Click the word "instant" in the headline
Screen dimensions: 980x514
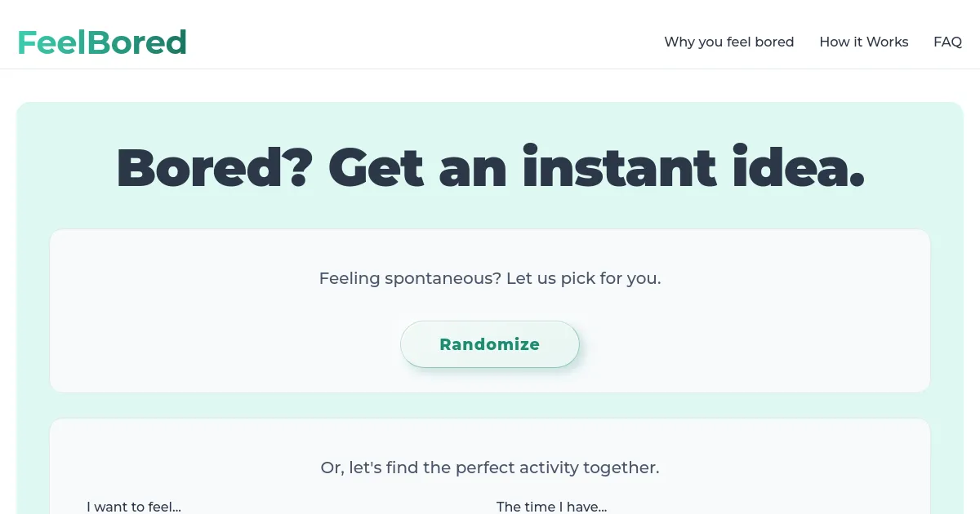click(x=619, y=167)
